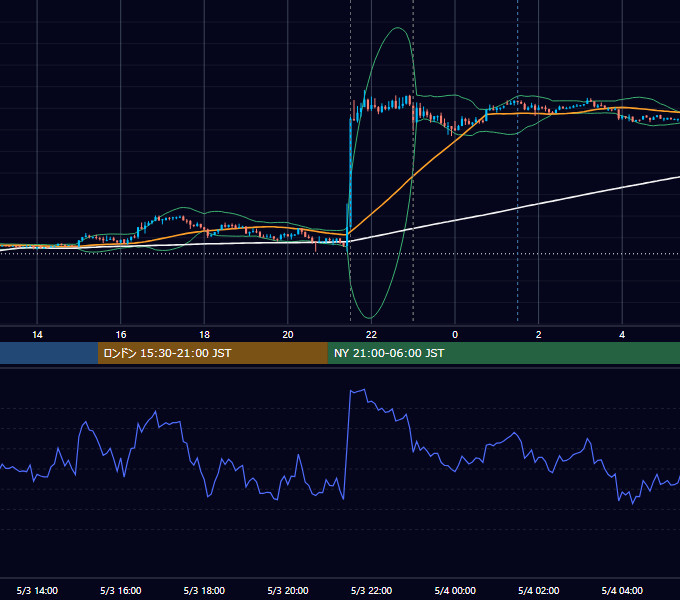Image resolution: width=680 pixels, height=600 pixels.
Task: Click the 5/4 00:00 date label
Action: coord(455,590)
